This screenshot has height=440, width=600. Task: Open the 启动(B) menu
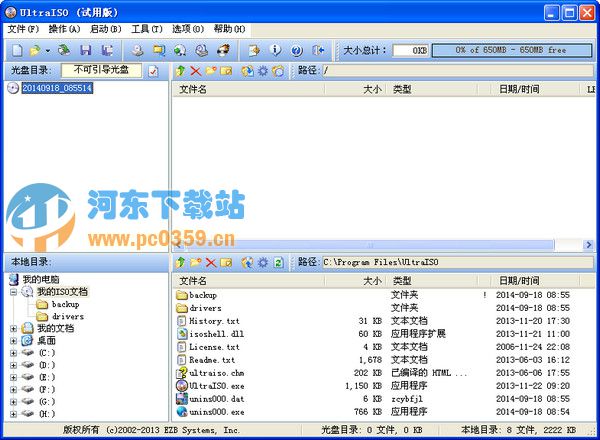coord(105,29)
